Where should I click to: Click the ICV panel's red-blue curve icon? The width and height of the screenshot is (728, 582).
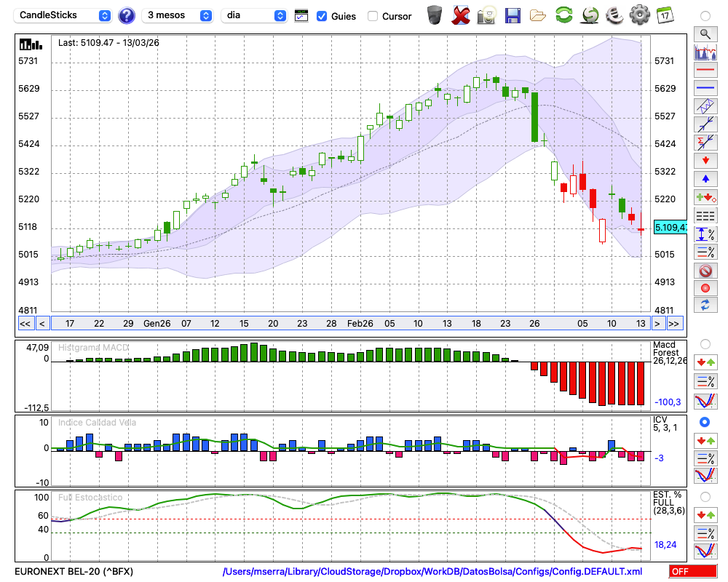click(705, 476)
